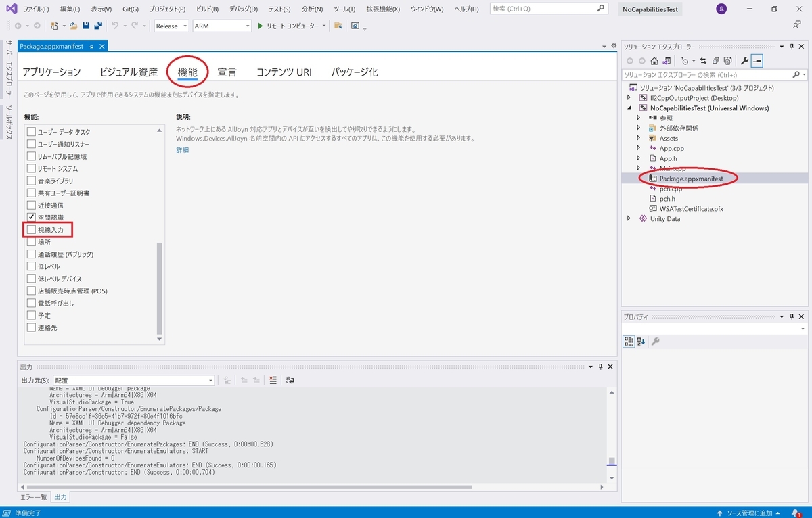Toggle the Preview Selected Items icon
The height and width of the screenshot is (518, 812).
pos(757,61)
